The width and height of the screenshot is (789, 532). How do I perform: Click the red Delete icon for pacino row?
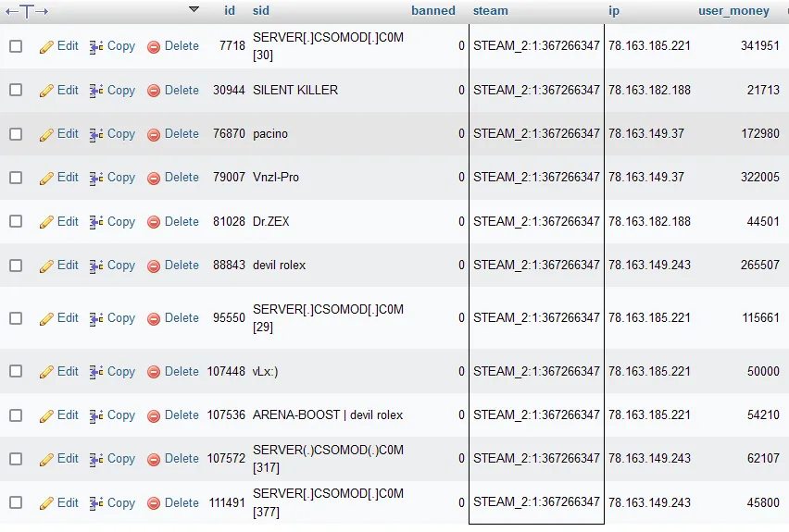click(154, 134)
